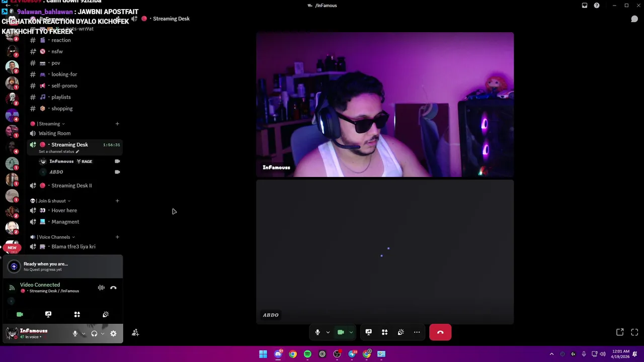Open input device options arrow in user panel
Screen dimensions: 644x362
[x=84, y=333]
